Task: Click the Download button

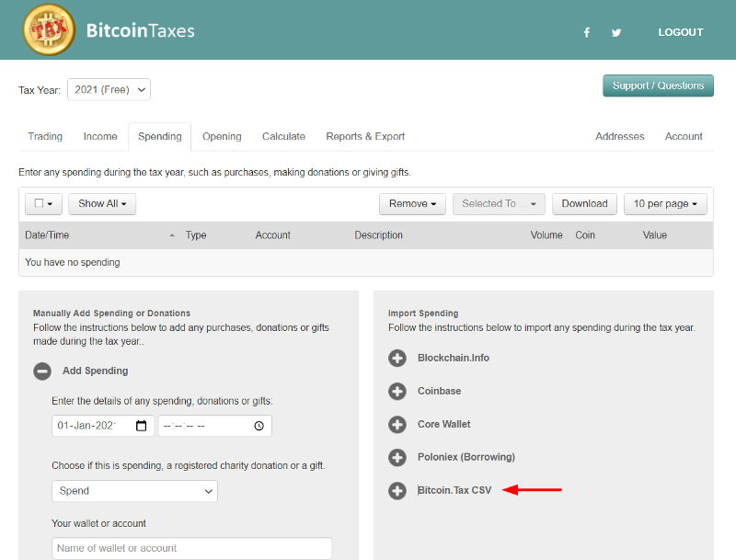Action: (584, 204)
